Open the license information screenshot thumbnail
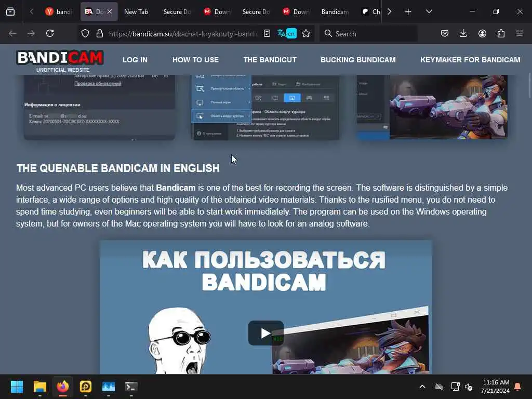 [x=99, y=107]
